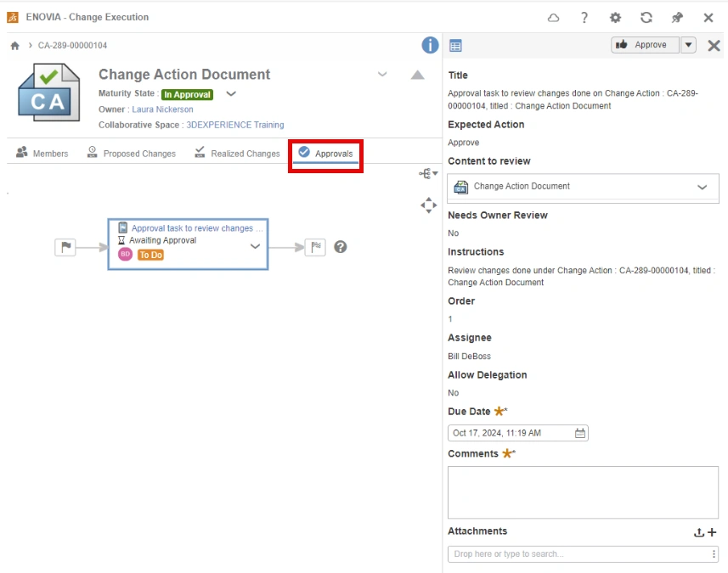Expand the Change Action Document title chevron
The image size is (728, 573).
pyautogui.click(x=382, y=74)
